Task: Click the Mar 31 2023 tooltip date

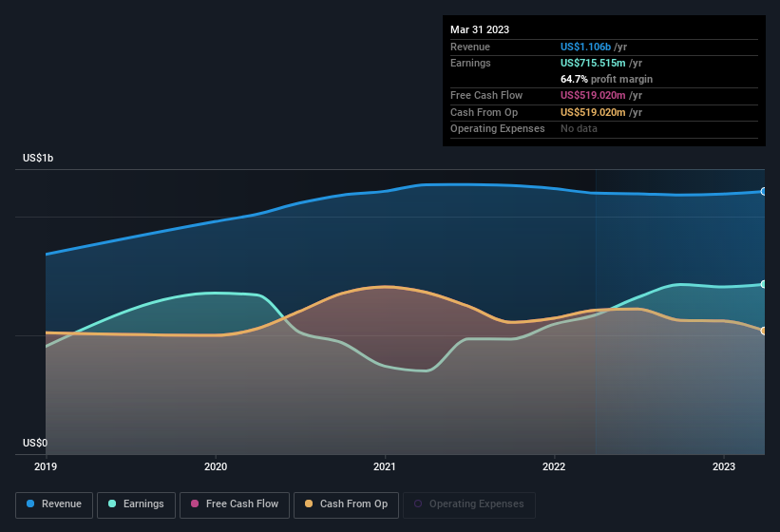Action: (480, 29)
